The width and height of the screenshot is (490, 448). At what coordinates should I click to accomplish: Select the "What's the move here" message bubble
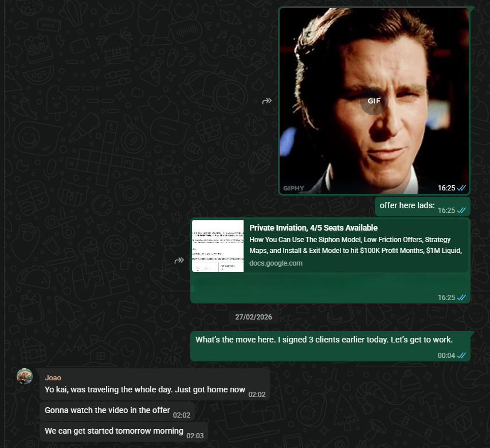pyautogui.click(x=324, y=340)
